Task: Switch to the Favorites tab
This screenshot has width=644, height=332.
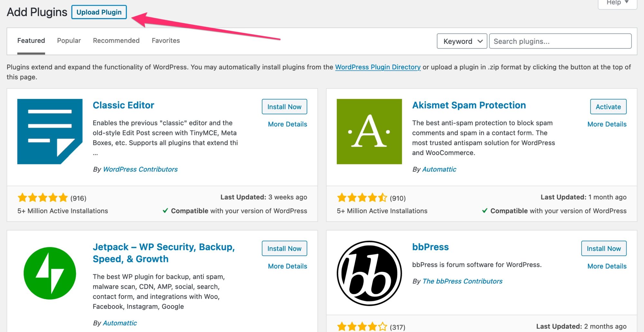Action: pos(166,41)
